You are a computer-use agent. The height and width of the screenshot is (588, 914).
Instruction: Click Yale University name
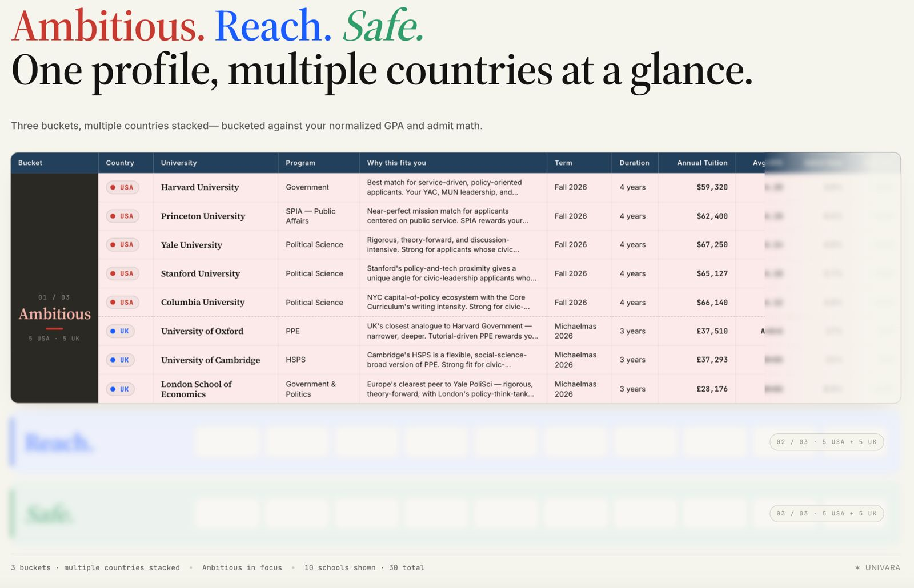191,245
